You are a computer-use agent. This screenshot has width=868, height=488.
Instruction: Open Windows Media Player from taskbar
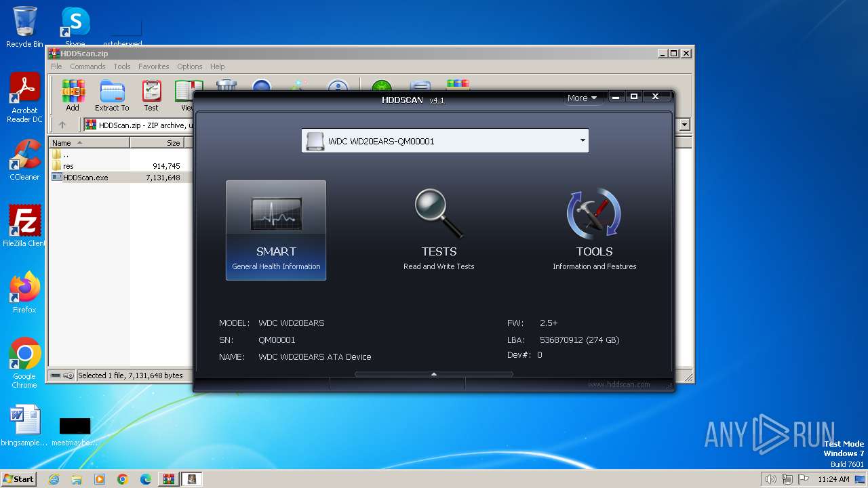(x=100, y=479)
